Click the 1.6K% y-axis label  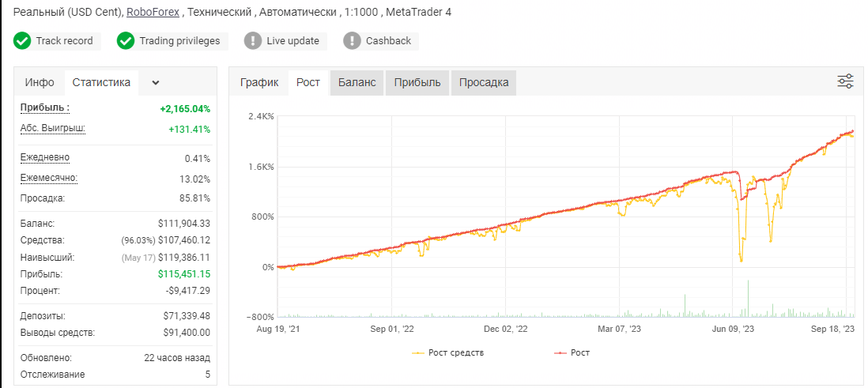click(260, 167)
